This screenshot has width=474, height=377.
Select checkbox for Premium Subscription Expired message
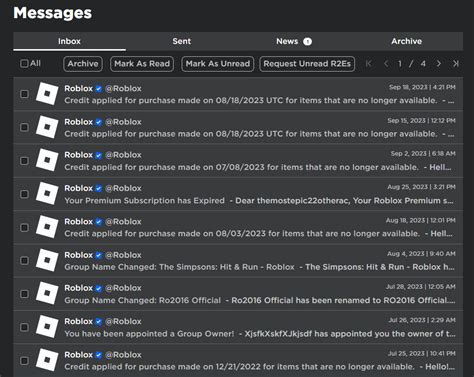[24, 194]
